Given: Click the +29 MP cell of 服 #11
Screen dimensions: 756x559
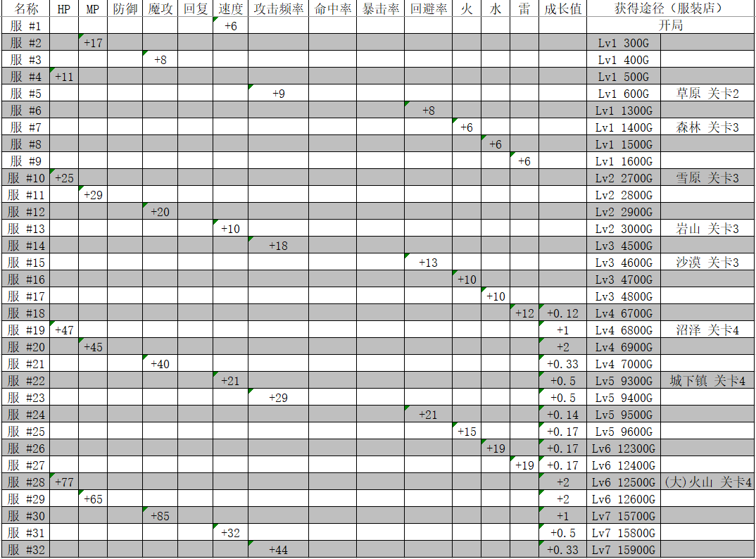Looking at the screenshot, I should point(93,194).
